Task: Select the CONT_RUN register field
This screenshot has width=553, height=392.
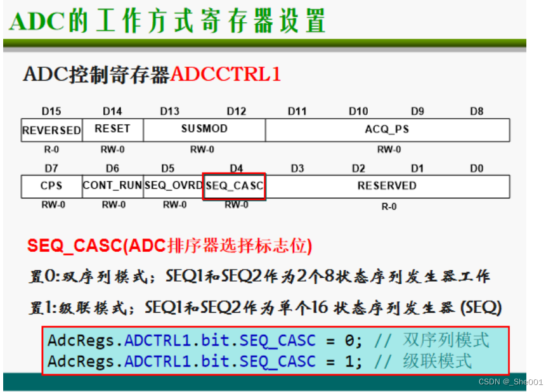Action: point(112,186)
